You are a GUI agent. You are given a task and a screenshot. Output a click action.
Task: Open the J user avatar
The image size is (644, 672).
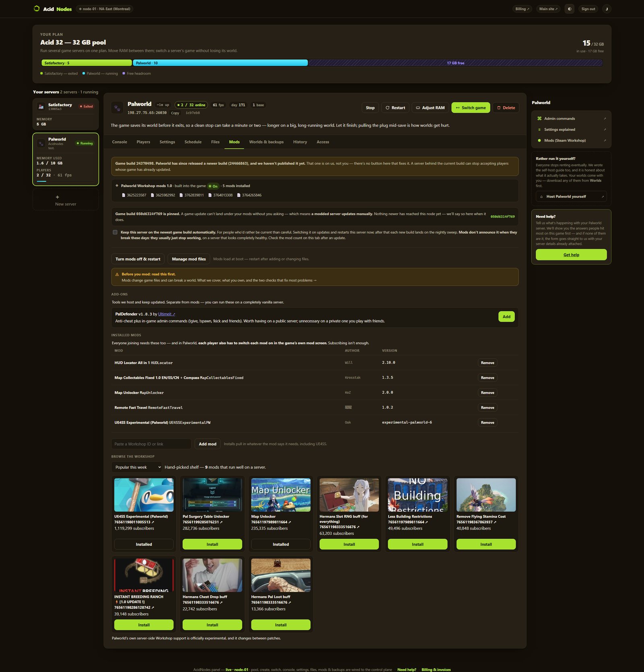click(x=607, y=9)
